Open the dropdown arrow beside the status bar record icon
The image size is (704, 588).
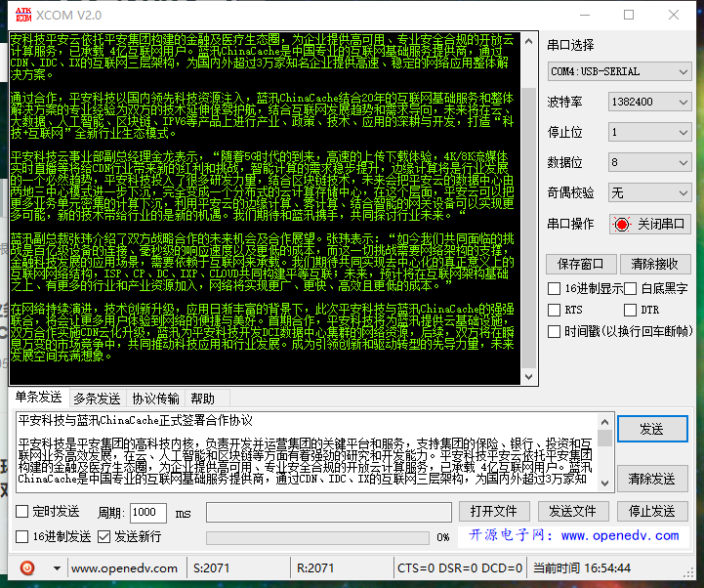tap(57, 568)
